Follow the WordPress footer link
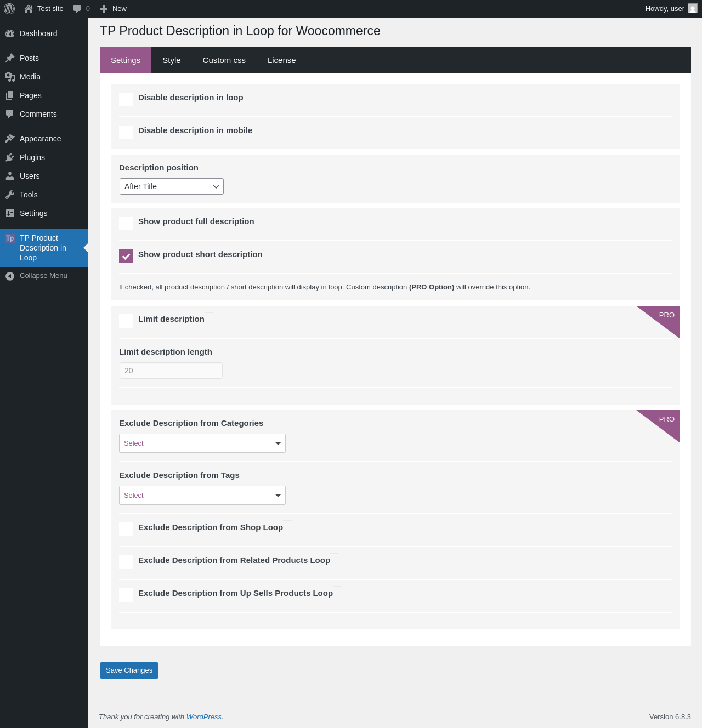The image size is (702, 728). pos(204,717)
